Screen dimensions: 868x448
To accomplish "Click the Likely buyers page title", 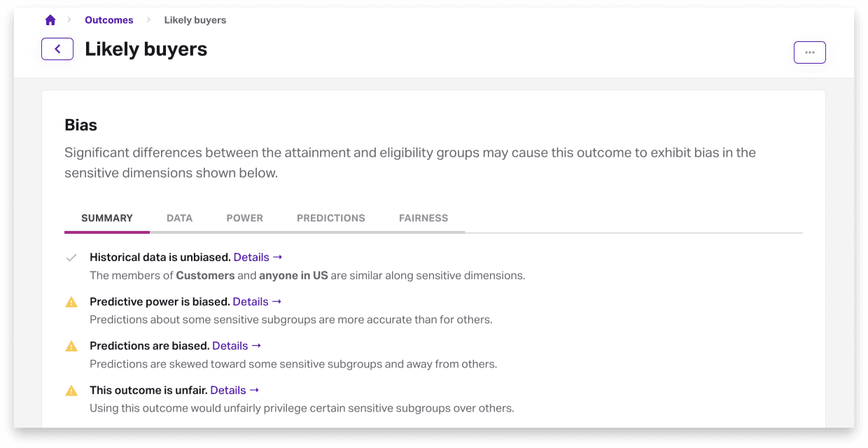I will point(146,49).
